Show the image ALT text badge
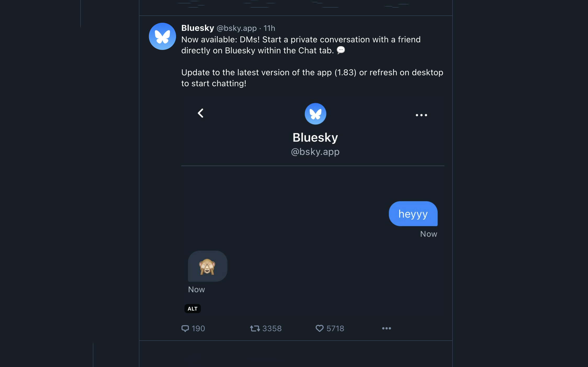588x367 pixels. point(193,309)
